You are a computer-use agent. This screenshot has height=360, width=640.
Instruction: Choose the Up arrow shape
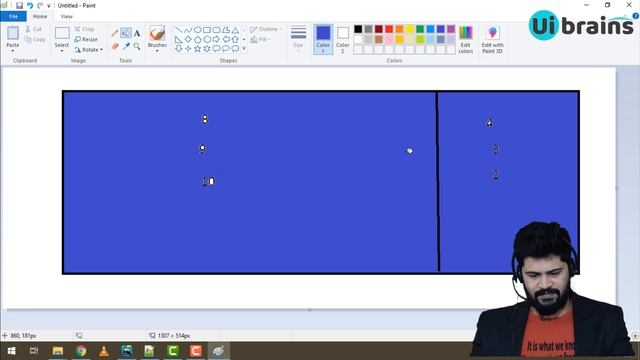point(236,39)
